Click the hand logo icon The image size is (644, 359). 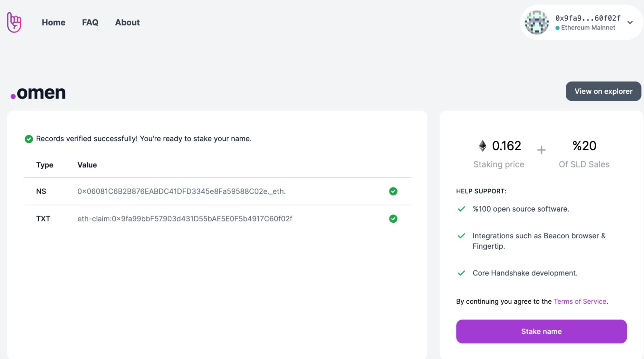tap(14, 22)
